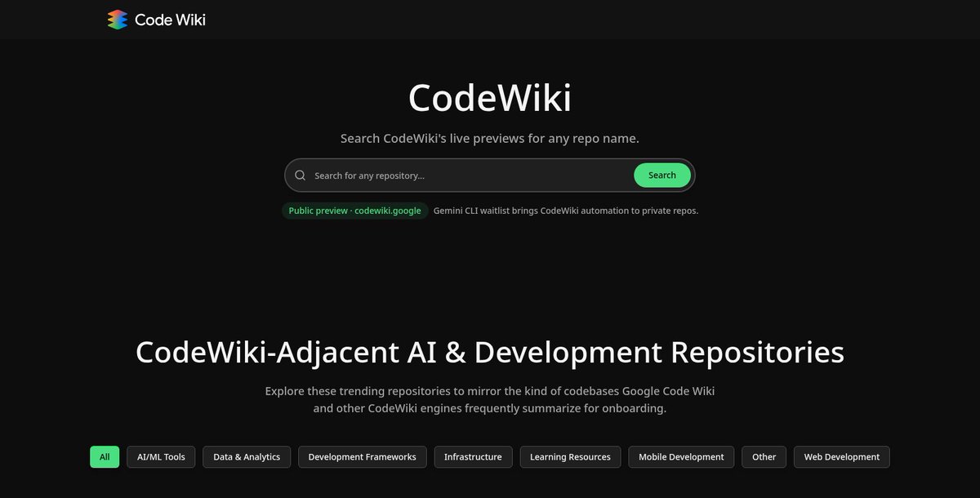Select the Data & Analytics category pill
The width and height of the screenshot is (980, 498).
[246, 456]
